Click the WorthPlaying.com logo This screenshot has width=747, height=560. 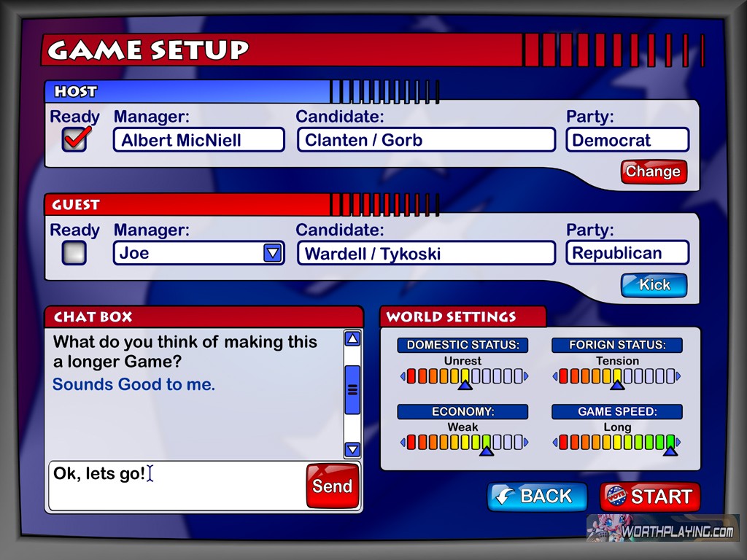662,529
